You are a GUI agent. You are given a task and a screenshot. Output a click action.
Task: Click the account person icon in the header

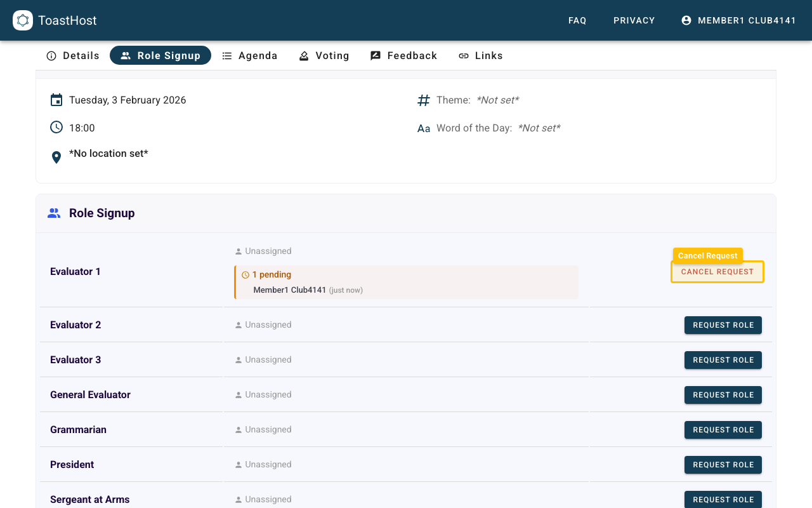click(686, 20)
